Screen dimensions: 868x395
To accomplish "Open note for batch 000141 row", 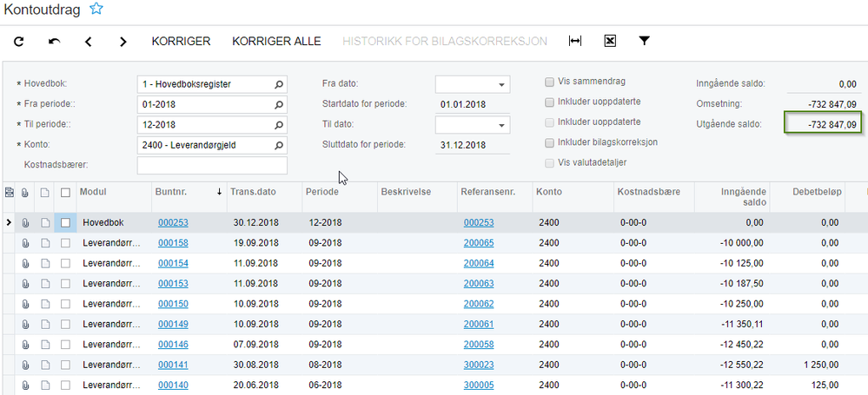I will (x=45, y=365).
